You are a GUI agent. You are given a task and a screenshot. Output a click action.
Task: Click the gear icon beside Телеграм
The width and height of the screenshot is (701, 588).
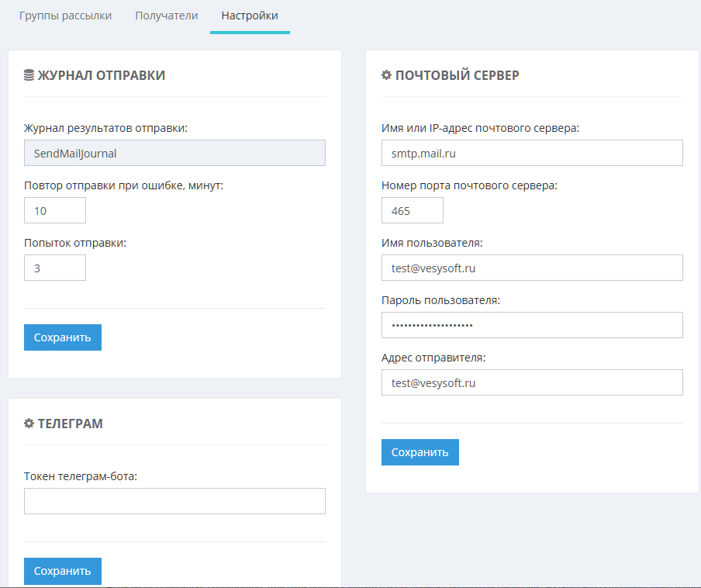tap(29, 424)
